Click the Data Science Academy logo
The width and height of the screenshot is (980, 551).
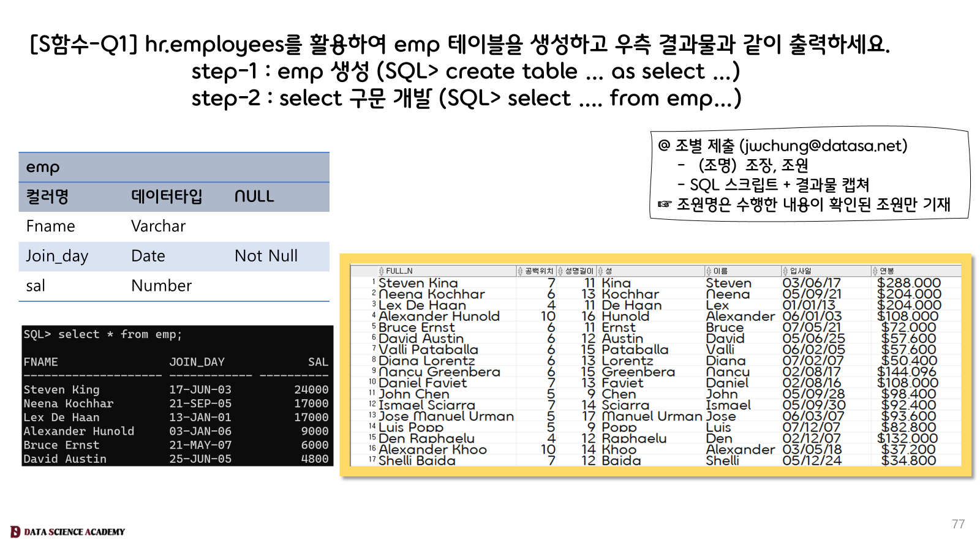click(67, 531)
